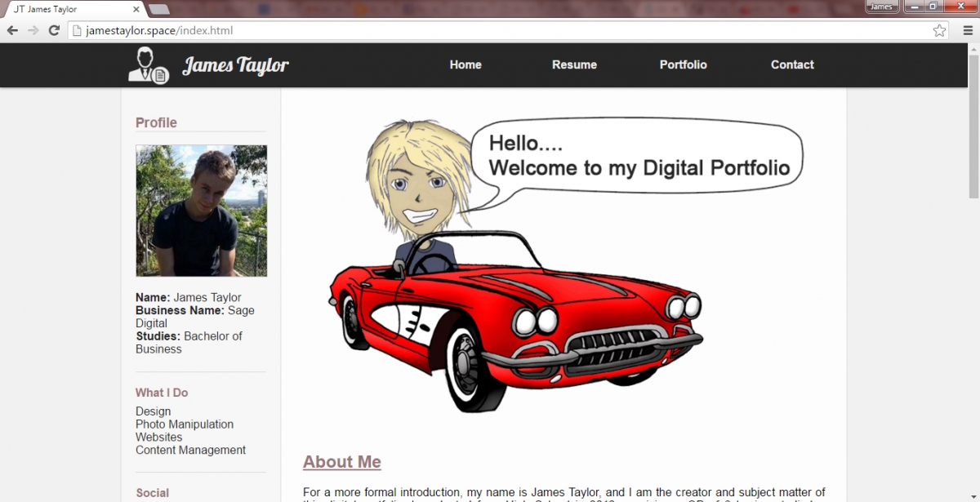Click the businessman logo icon in site header
This screenshot has width=980, height=502.
pos(148,65)
